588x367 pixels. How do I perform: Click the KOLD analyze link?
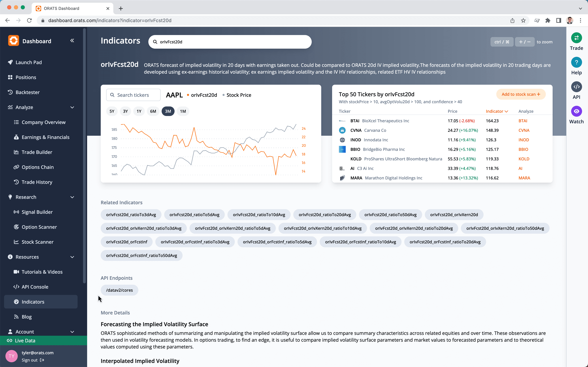(524, 159)
